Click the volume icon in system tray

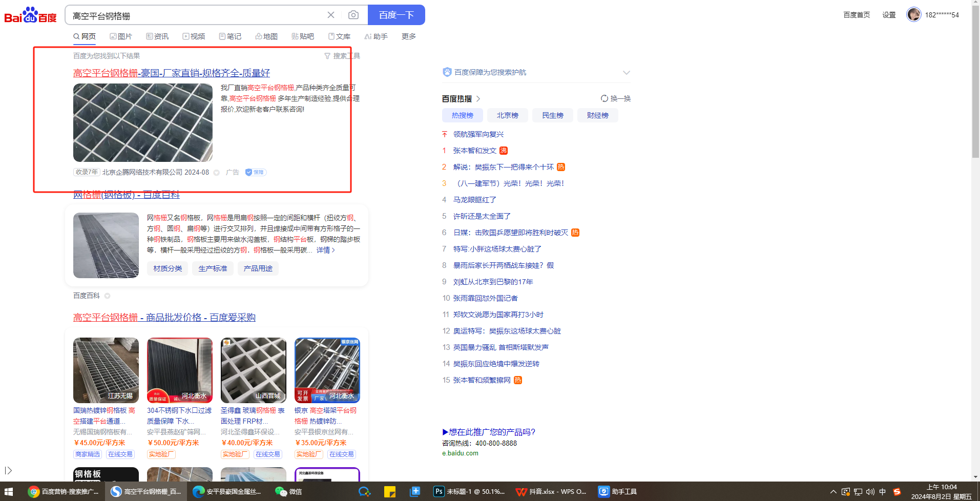coord(870,492)
